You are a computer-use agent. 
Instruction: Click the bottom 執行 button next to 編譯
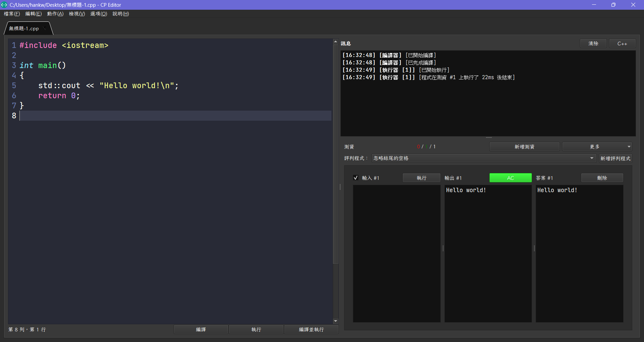(256, 330)
